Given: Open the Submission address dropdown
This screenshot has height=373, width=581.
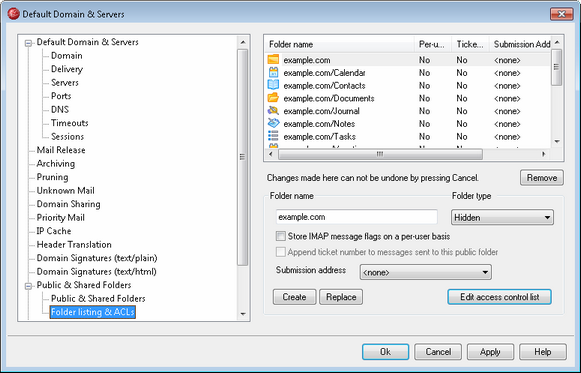Looking at the screenshot, I should pyautogui.click(x=425, y=272).
